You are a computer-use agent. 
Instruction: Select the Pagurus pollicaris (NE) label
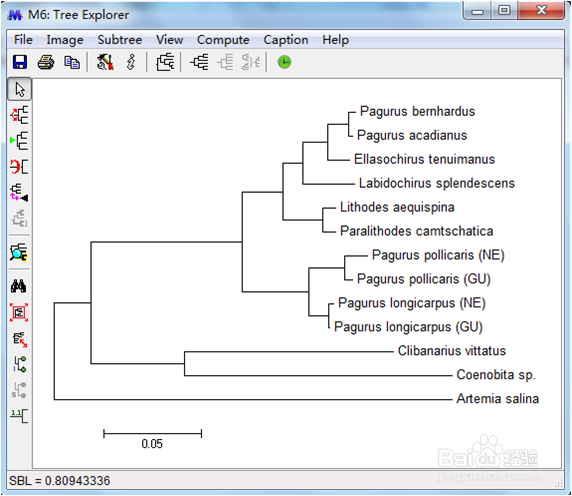(438, 255)
